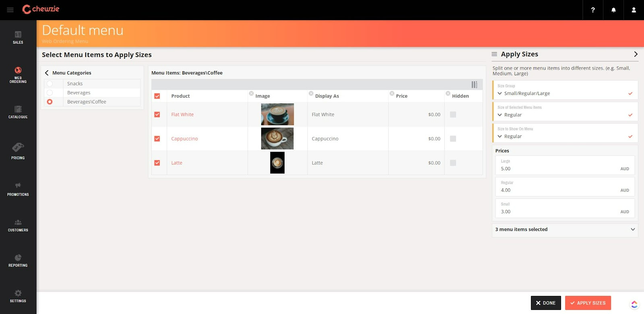This screenshot has height=314, width=644.
Task: Click the Latte product image thumbnail
Action: click(x=277, y=163)
